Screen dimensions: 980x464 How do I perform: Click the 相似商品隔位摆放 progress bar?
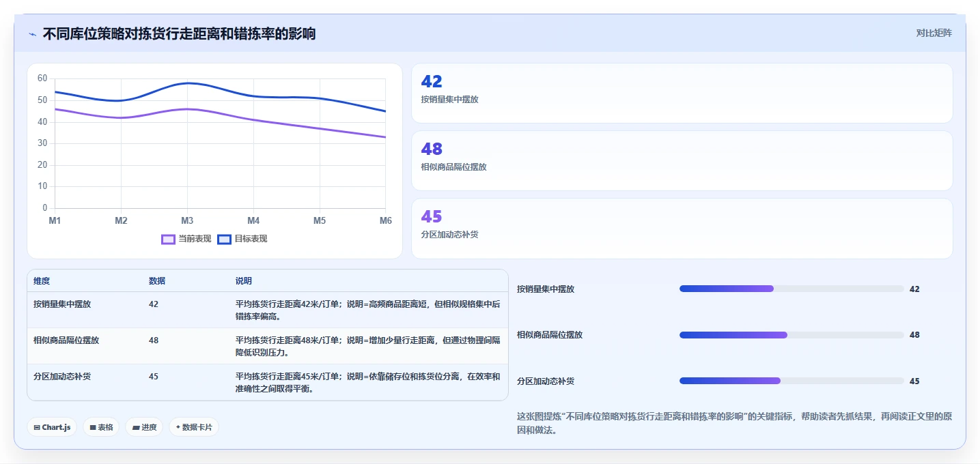[x=792, y=334]
